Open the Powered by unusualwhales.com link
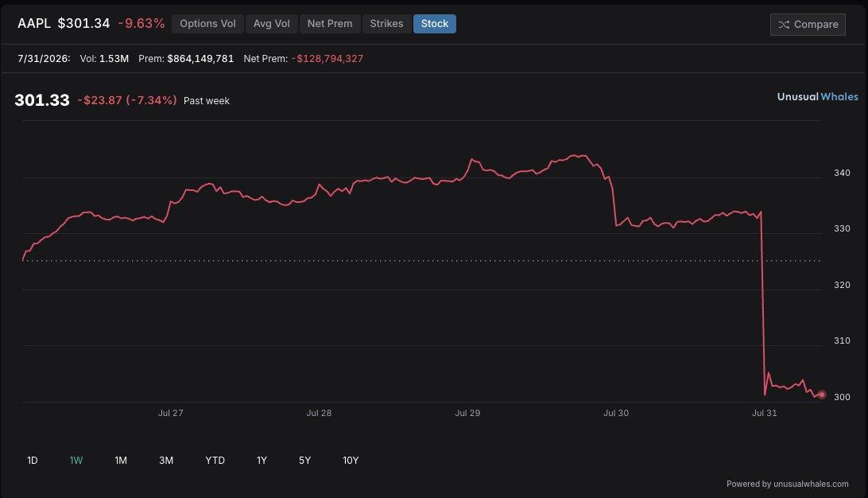Image resolution: width=868 pixels, height=498 pixels. 787,484
